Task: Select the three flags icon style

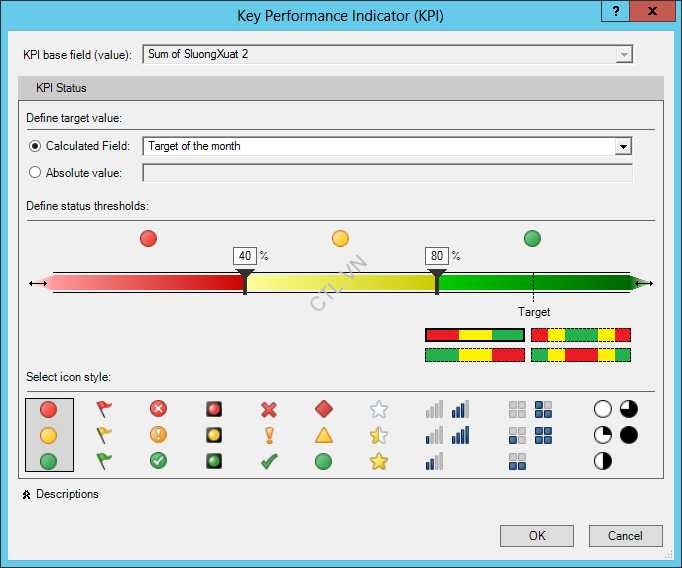Action: (103, 435)
